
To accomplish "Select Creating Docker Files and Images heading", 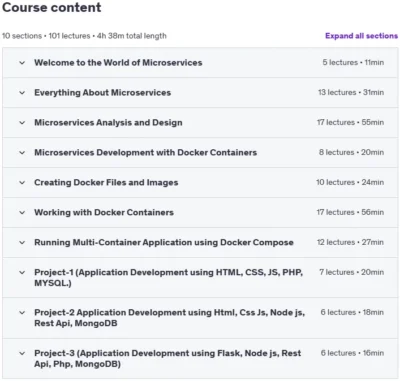I will pyautogui.click(x=106, y=183).
